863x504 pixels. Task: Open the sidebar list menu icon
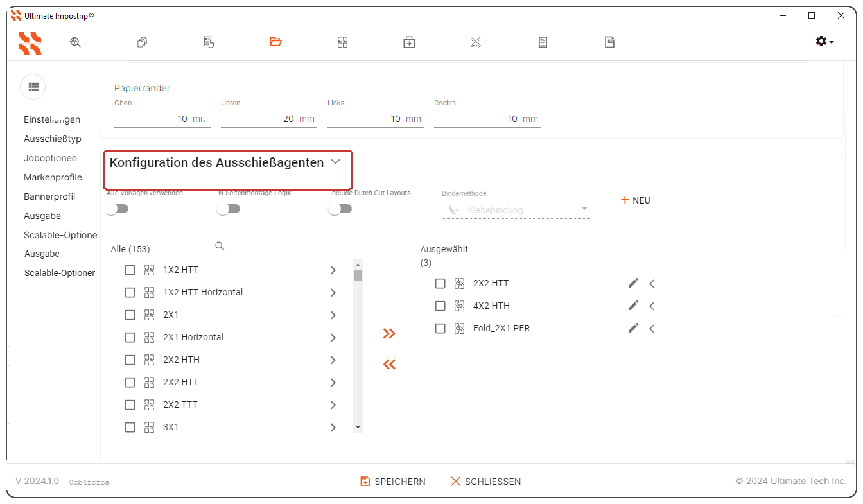(33, 87)
